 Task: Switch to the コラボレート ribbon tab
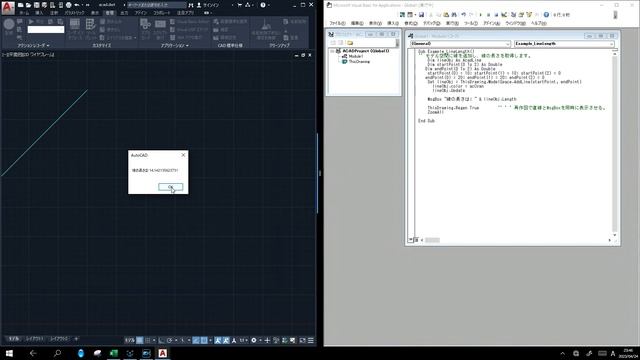[x=162, y=13]
